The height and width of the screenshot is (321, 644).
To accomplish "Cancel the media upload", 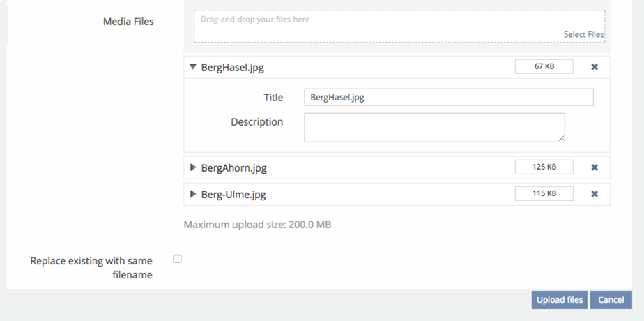I will point(611,300).
